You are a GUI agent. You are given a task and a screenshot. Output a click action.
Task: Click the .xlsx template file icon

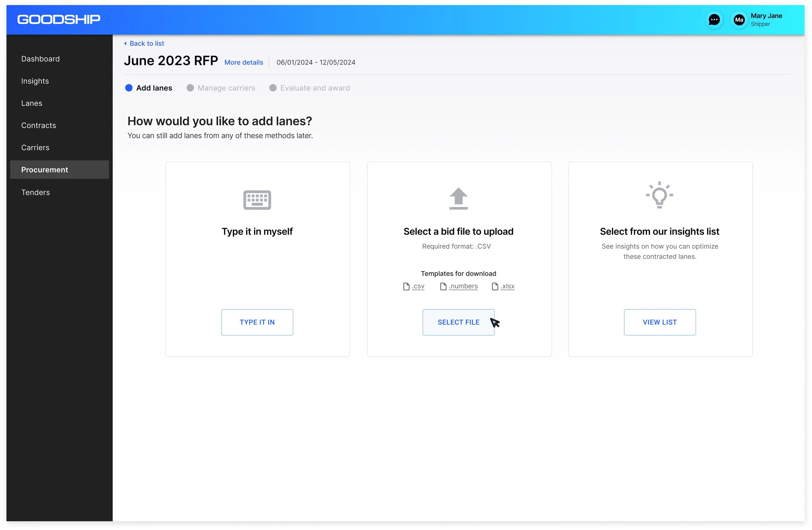coord(495,286)
